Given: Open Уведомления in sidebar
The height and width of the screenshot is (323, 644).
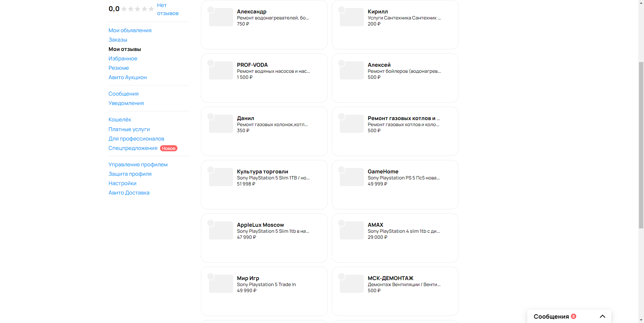Looking at the screenshot, I should pos(126,103).
